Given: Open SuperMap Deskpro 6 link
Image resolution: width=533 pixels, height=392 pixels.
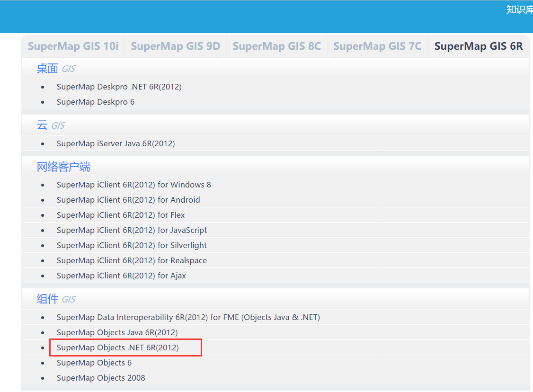Looking at the screenshot, I should (x=96, y=102).
